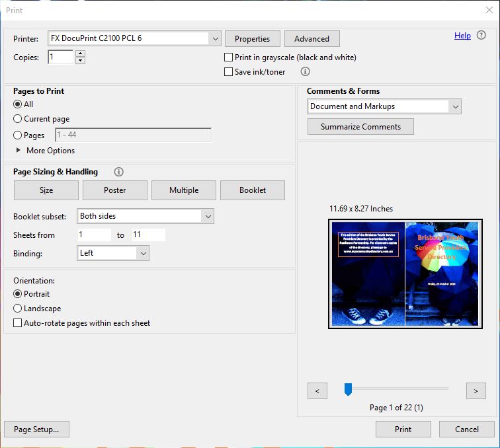Click the Print button
The height and width of the screenshot is (448, 500).
pyautogui.click(x=403, y=429)
